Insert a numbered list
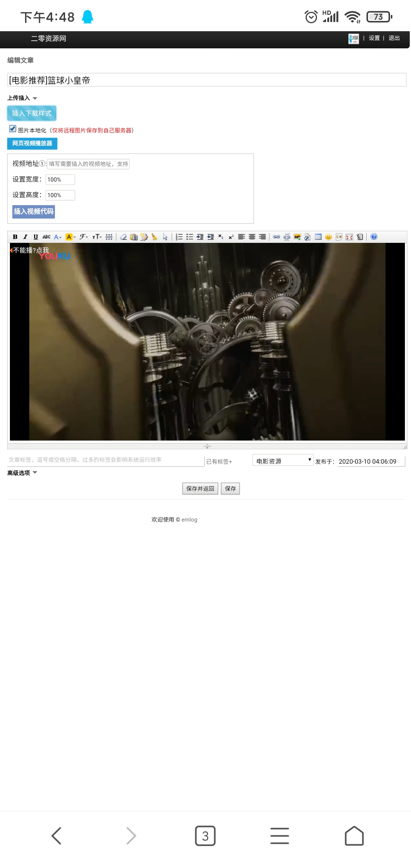This screenshot has height=868, width=411. pos(179,237)
